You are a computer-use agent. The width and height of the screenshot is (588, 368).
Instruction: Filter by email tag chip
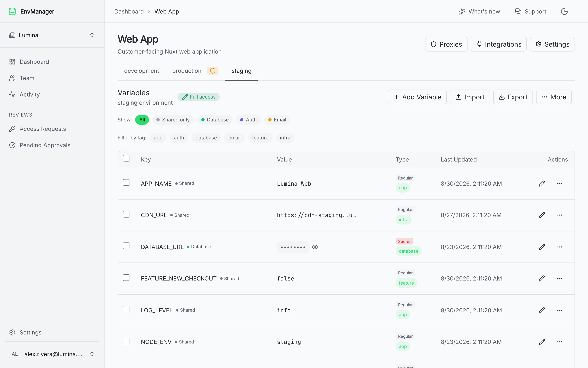point(234,138)
